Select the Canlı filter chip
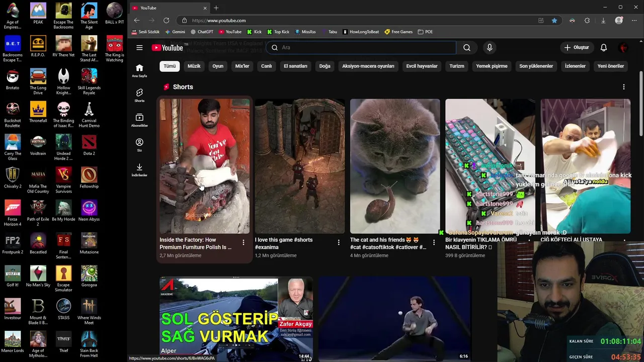 pyautogui.click(x=267, y=66)
